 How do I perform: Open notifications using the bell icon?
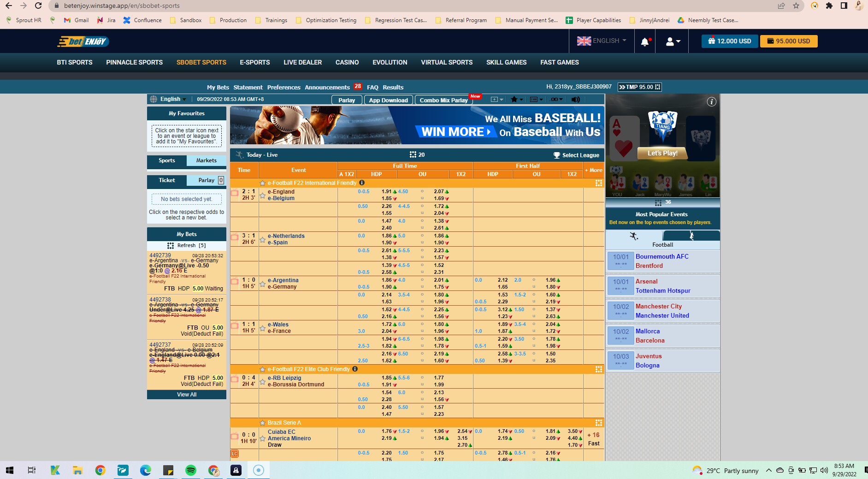(645, 41)
